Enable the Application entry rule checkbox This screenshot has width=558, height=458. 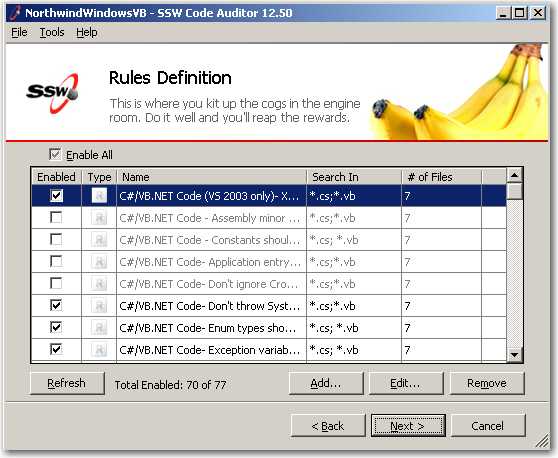[56, 261]
